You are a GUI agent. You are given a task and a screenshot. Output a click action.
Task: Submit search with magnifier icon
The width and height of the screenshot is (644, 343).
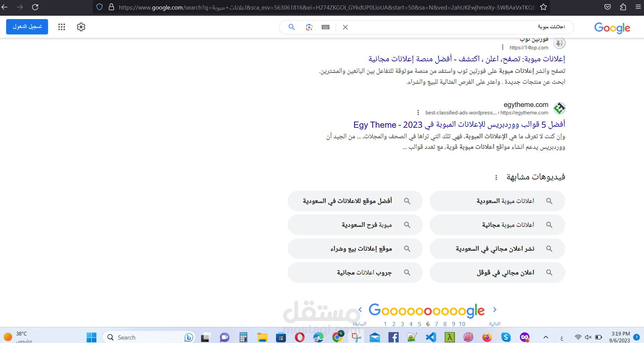[x=292, y=27]
